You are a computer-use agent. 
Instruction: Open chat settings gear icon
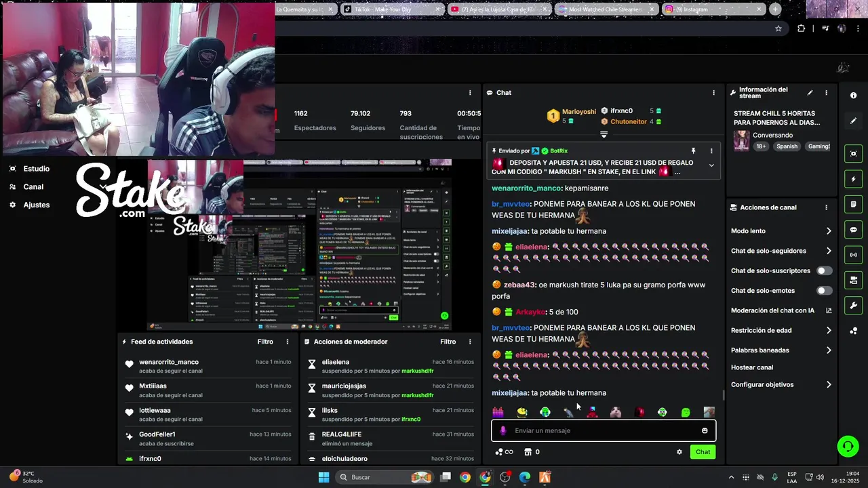679,452
